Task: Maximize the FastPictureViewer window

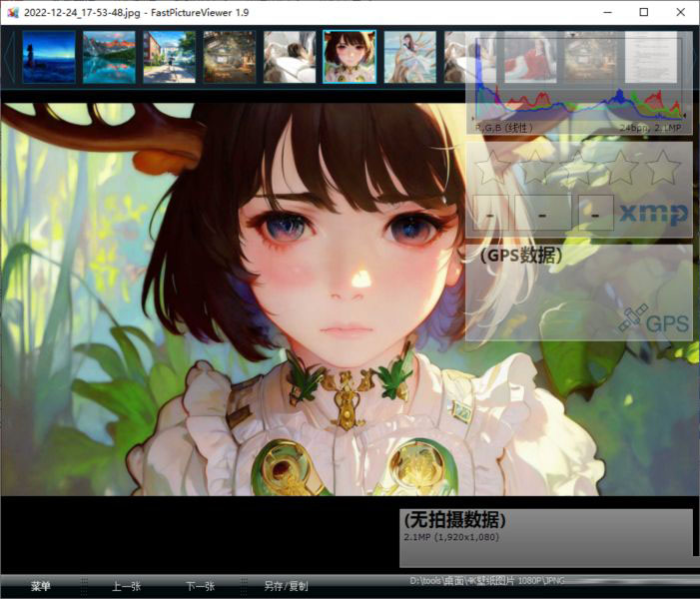Action: pos(644,12)
